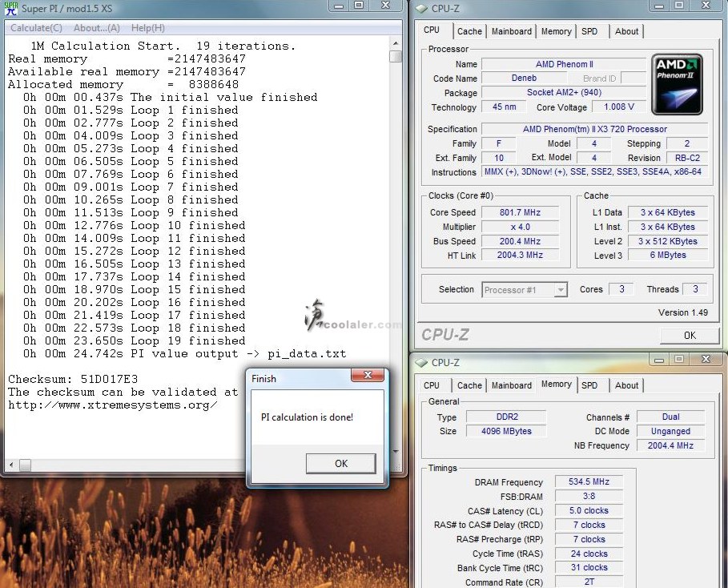Click the processor Name field showing AMD Phenom II

pos(564,64)
